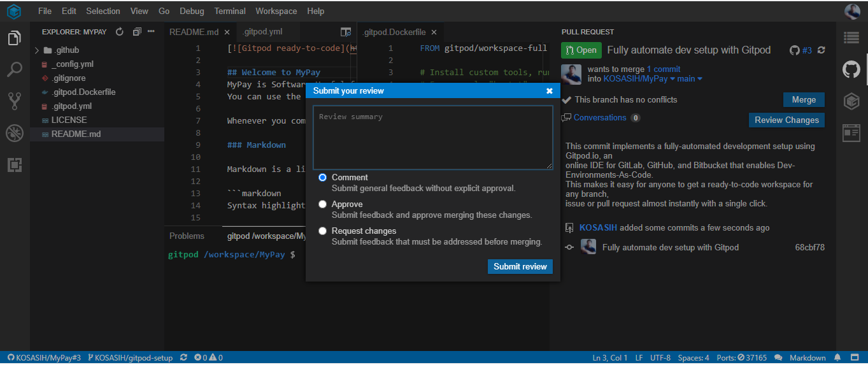Open the Conversations link

[600, 118]
